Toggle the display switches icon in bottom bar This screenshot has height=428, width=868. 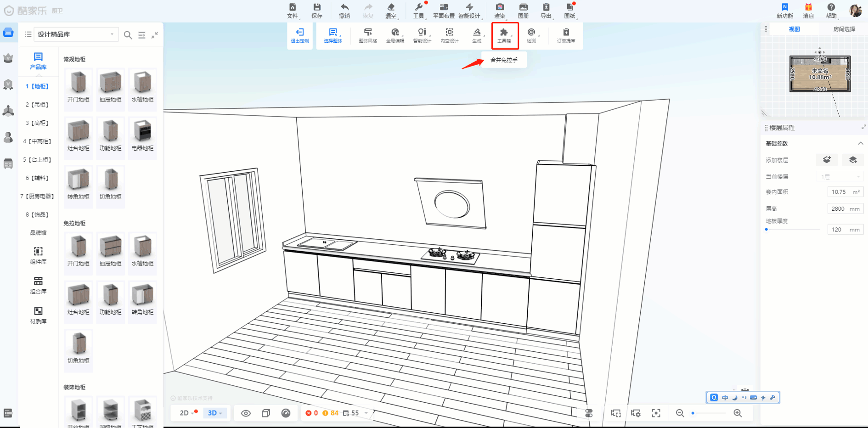[x=589, y=413]
